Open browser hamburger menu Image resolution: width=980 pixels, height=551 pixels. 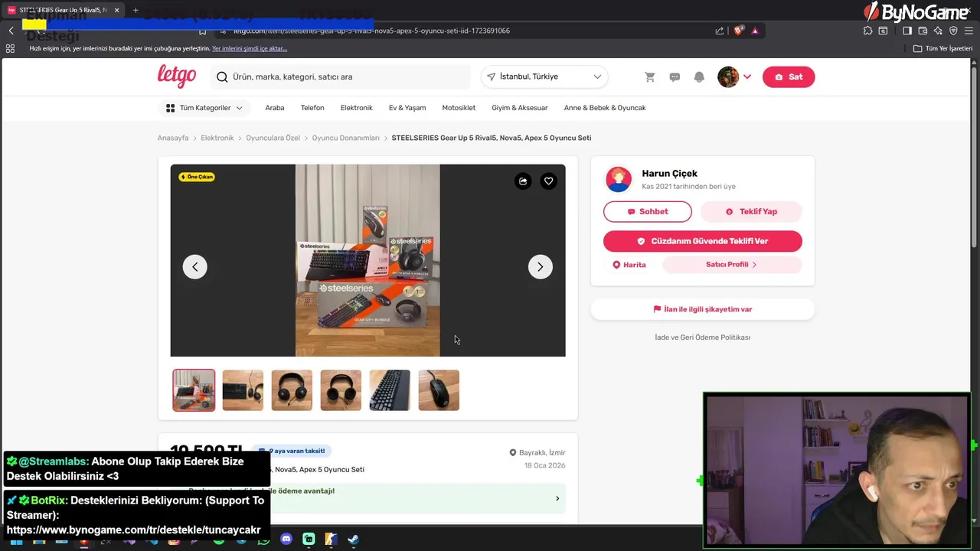969,31
